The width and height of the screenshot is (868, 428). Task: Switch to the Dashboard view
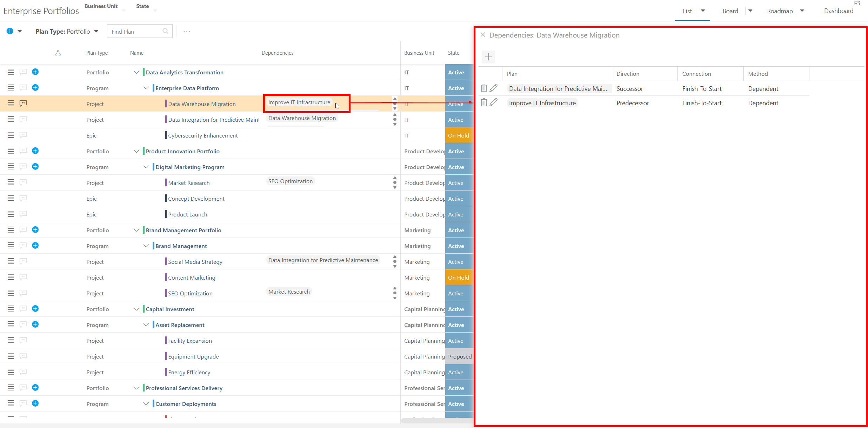tap(838, 11)
